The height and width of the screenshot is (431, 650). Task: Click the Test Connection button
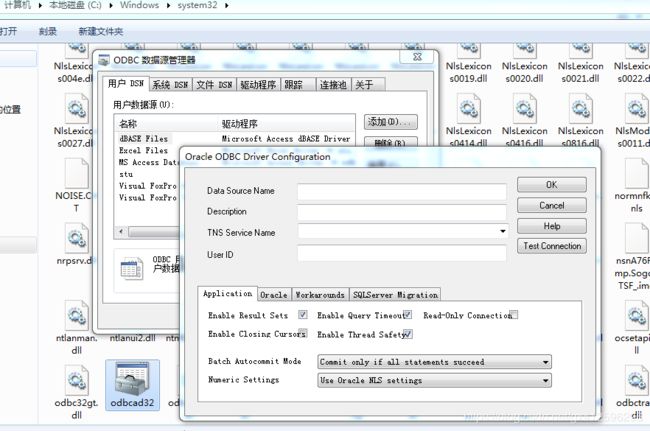click(552, 246)
